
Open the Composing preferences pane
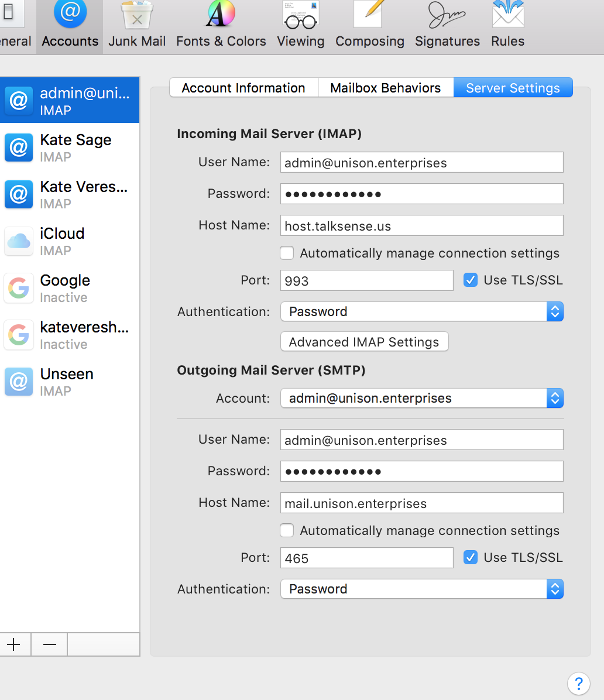[x=370, y=26]
